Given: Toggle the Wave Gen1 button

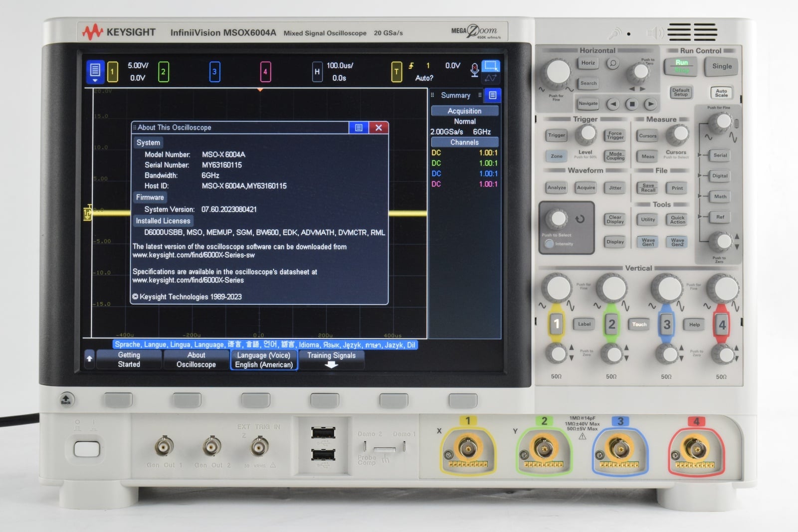Looking at the screenshot, I should [648, 242].
